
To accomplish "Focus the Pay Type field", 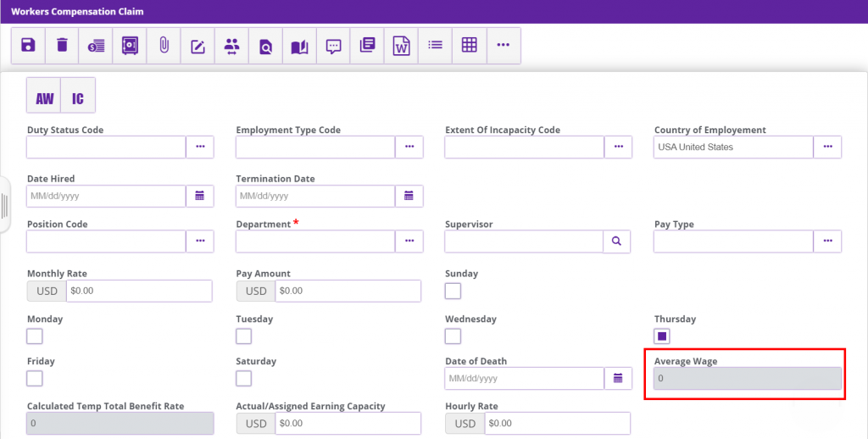I will [x=733, y=242].
